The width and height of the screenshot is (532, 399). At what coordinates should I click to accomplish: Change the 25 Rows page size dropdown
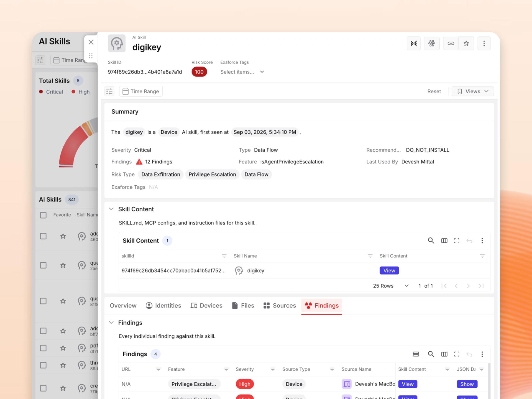click(x=391, y=286)
